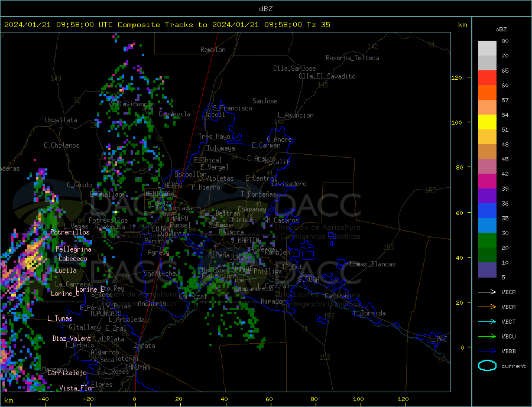This screenshot has width=532, height=407.
Task: Select the dark orange swatch below 60 dBZ
Action: pyautogui.click(x=487, y=93)
